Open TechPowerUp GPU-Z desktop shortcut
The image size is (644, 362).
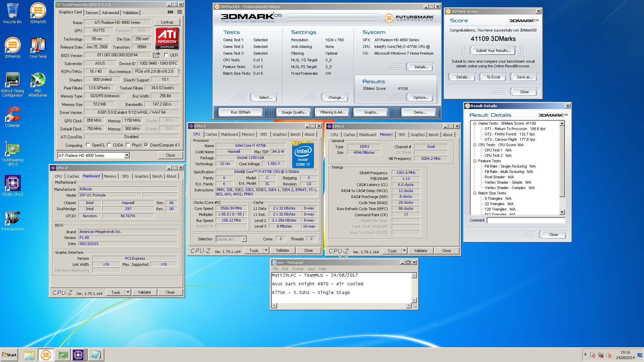(x=12, y=154)
